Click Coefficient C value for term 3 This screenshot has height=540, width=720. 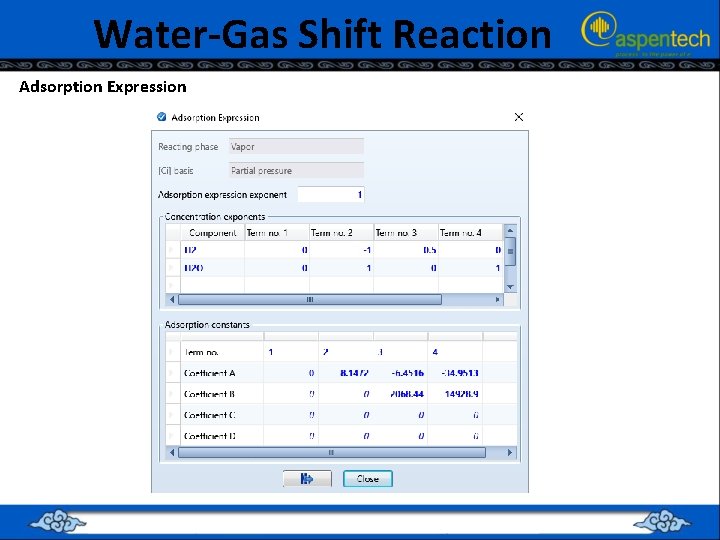coord(400,415)
